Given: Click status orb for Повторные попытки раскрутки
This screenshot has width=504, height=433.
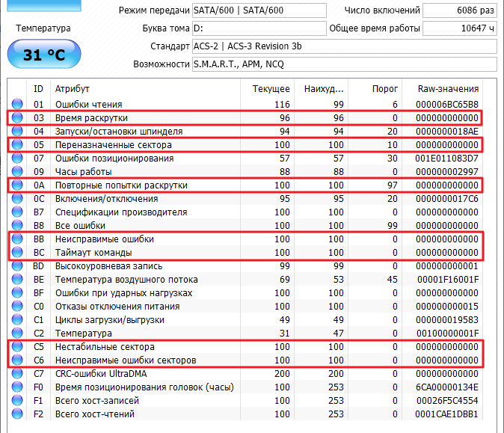Looking at the screenshot, I should point(17,185).
